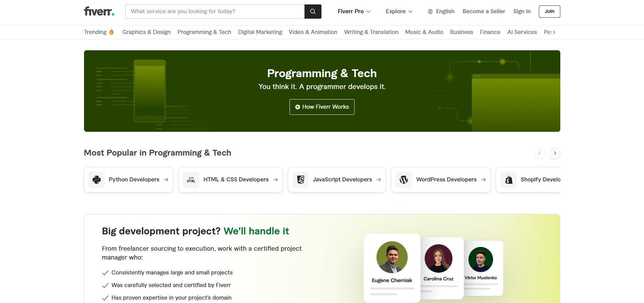Open the Video & Animation category
This screenshot has height=303, width=644.
click(x=313, y=32)
